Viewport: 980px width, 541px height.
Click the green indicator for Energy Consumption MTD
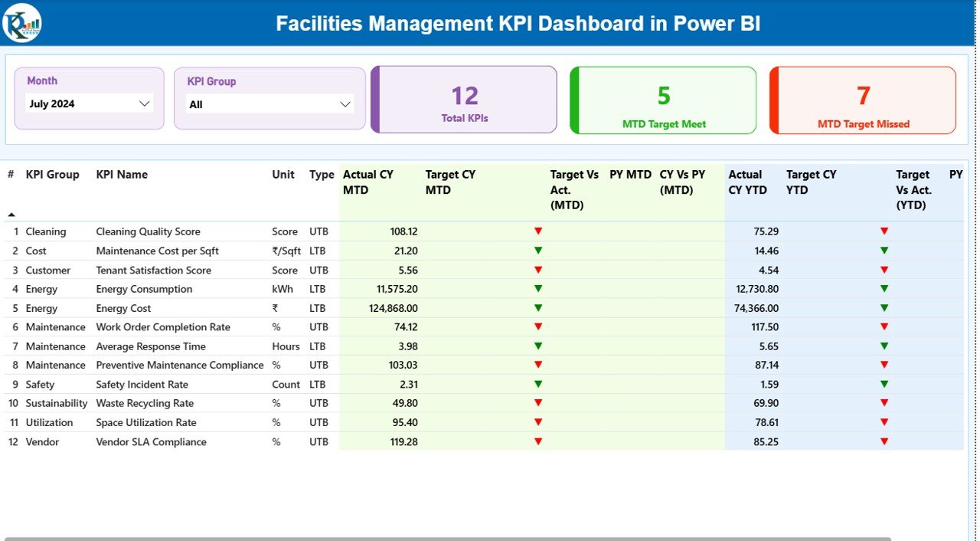pyautogui.click(x=538, y=288)
